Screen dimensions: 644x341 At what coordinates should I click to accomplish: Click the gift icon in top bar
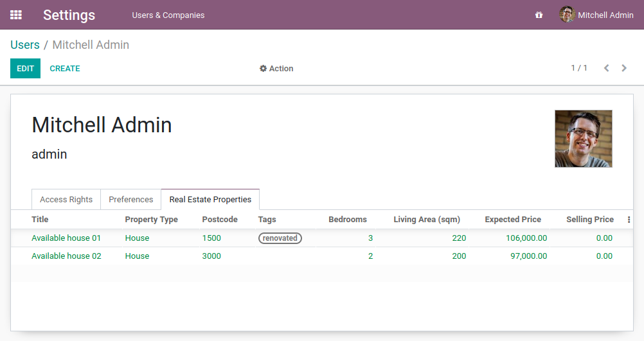[539, 15]
